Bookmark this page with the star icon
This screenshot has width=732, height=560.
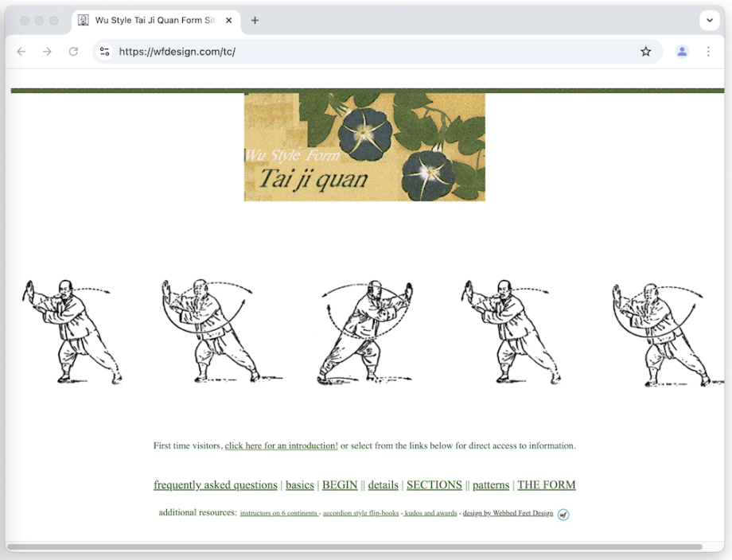pos(645,52)
